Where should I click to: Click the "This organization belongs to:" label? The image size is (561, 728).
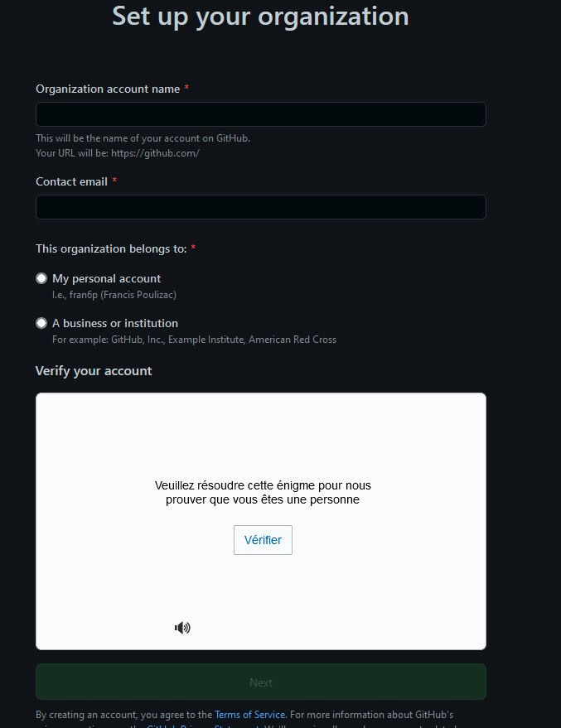coord(111,248)
